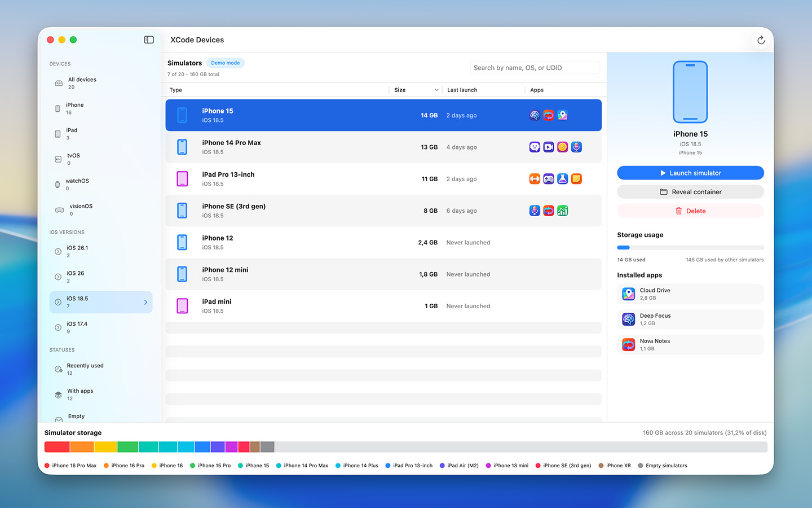Image resolution: width=812 pixels, height=508 pixels.
Task: Open the sidebar toggle icon near traffic lights
Action: (149, 40)
